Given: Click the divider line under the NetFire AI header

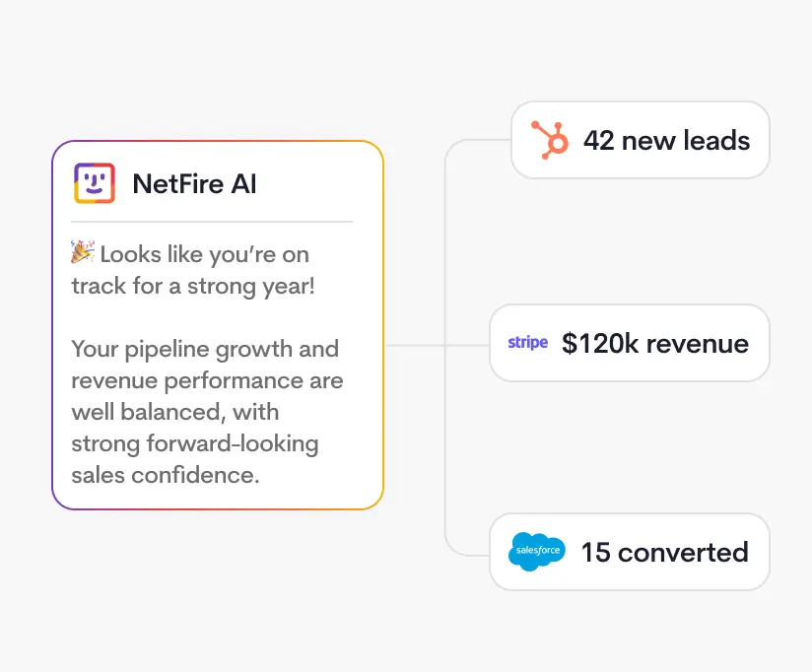Looking at the screenshot, I should tap(212, 222).
